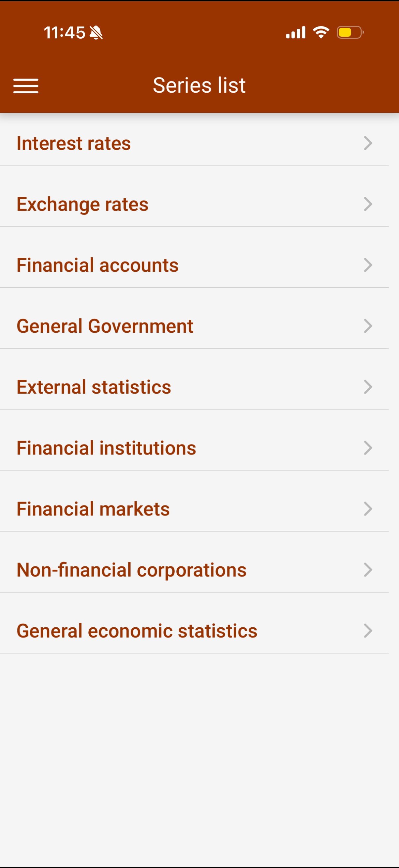Open External statistics list

point(94,387)
